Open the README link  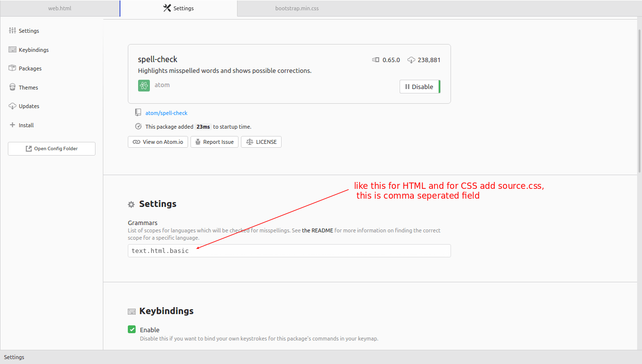[x=317, y=230]
